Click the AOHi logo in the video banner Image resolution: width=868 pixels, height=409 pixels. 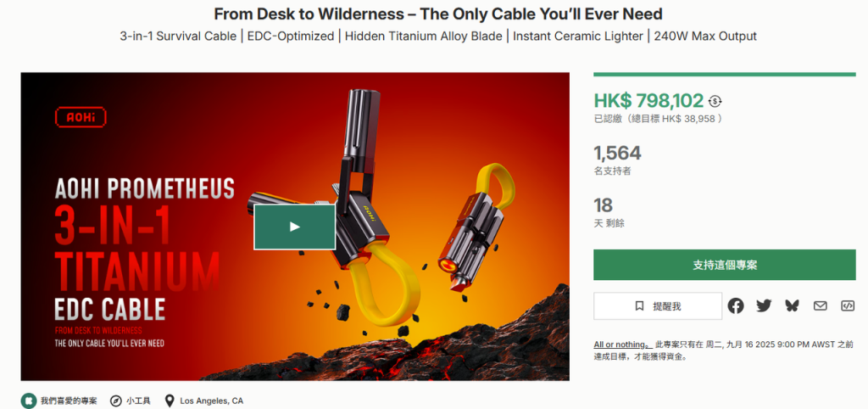point(81,117)
